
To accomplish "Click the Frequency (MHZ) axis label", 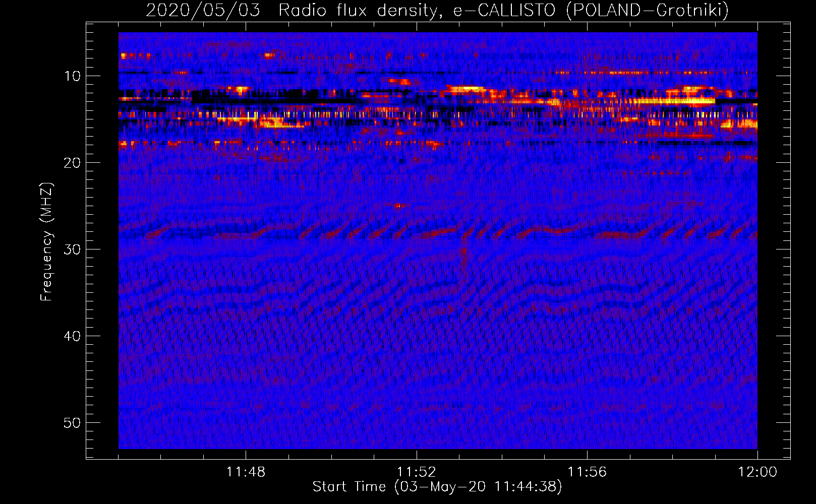I will [x=46, y=241].
